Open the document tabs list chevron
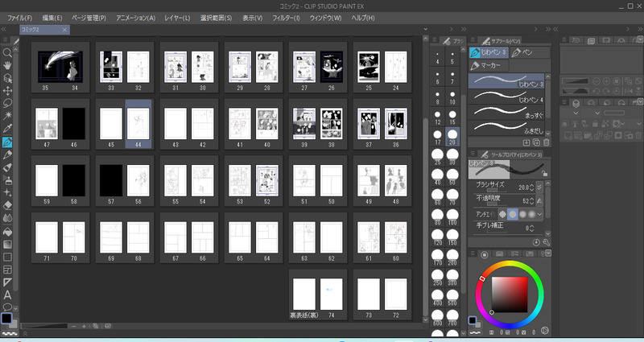This screenshot has height=342, width=644. [426, 29]
